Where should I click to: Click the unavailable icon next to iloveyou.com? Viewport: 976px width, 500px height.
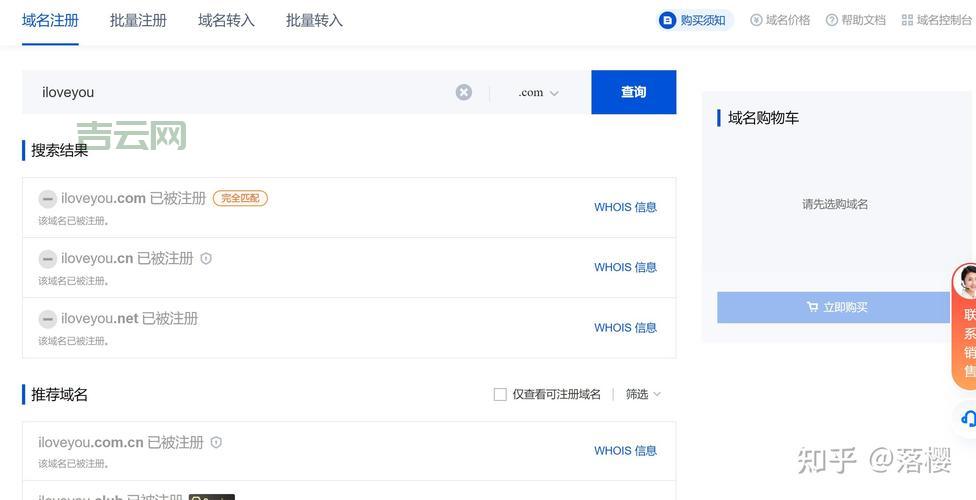click(x=47, y=199)
